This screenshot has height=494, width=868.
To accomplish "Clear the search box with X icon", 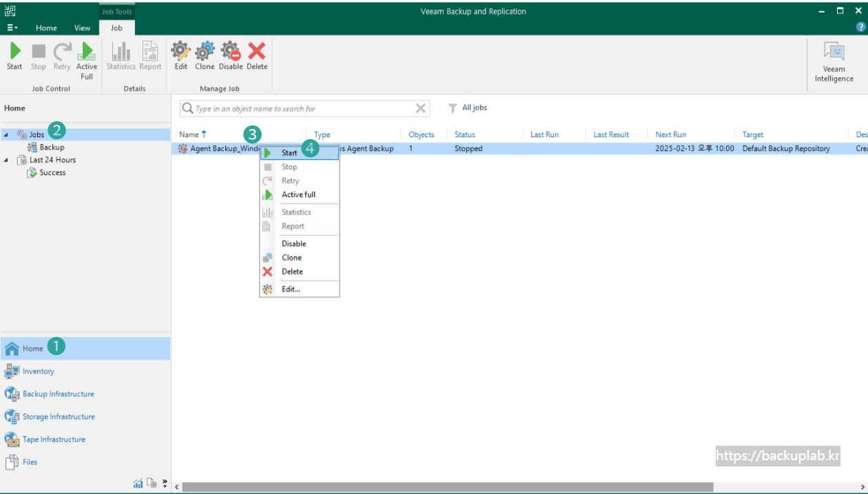I will pyautogui.click(x=420, y=108).
